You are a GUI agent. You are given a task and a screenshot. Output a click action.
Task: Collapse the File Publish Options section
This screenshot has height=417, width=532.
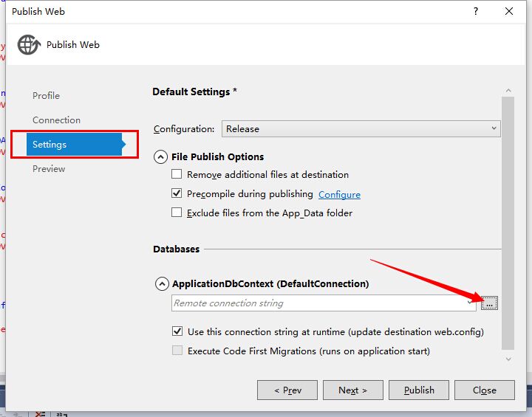pyautogui.click(x=161, y=156)
